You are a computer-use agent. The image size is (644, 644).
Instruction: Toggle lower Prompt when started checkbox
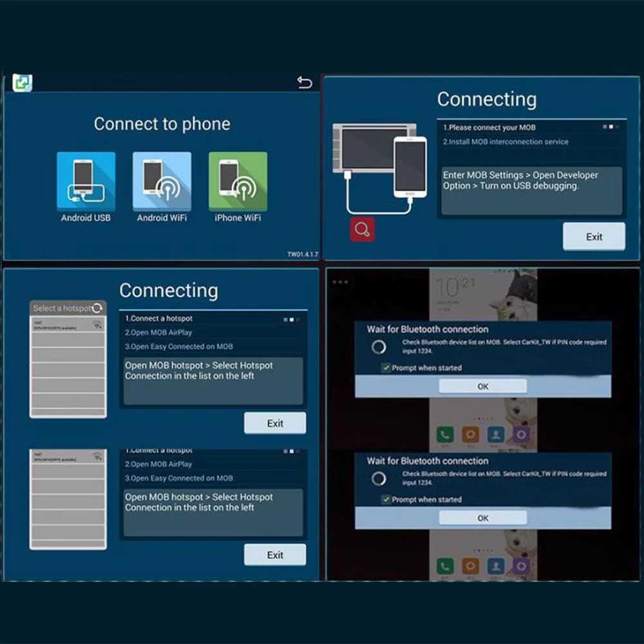coord(386,500)
